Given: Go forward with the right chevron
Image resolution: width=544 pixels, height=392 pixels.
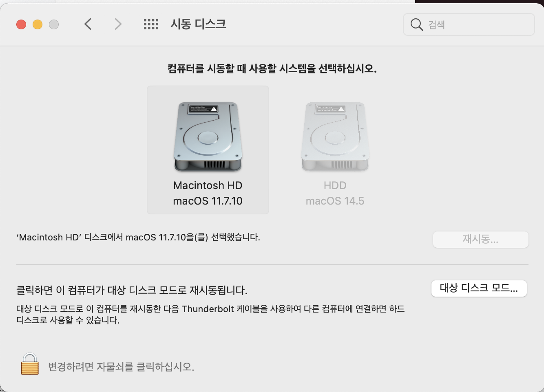Looking at the screenshot, I should [x=118, y=24].
